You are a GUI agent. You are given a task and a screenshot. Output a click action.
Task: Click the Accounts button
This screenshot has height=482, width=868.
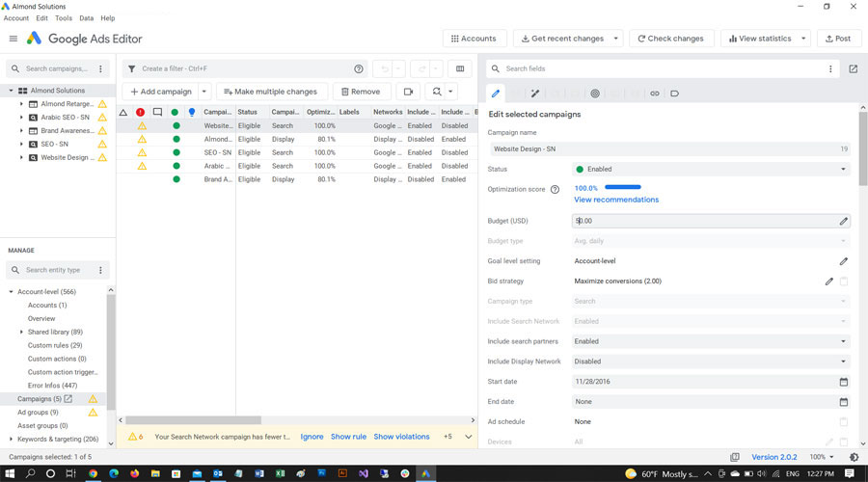pos(475,39)
